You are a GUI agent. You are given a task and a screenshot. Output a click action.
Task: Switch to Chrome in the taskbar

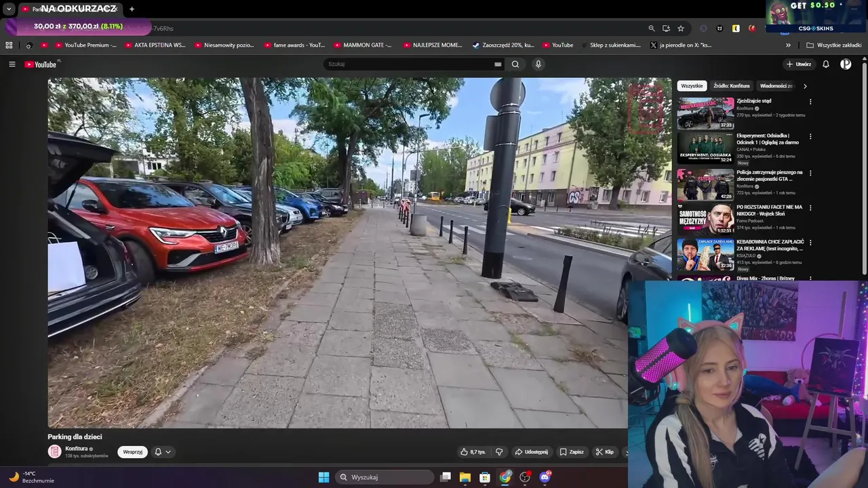505,477
